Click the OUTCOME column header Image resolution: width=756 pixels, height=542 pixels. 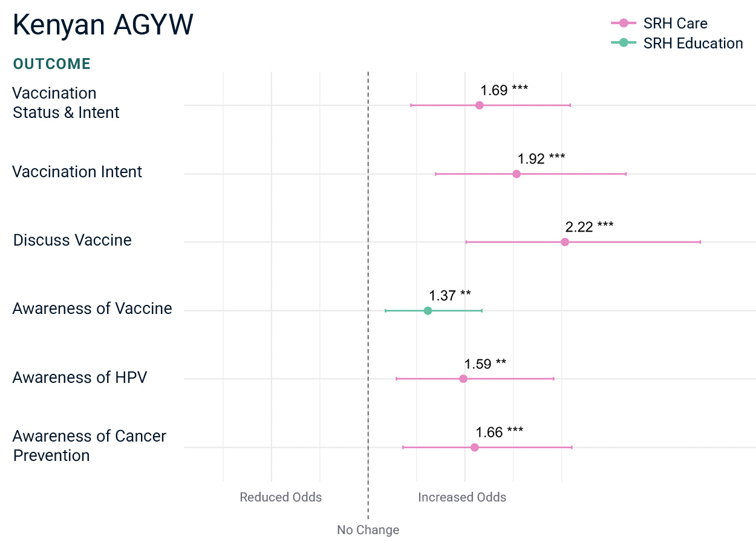pos(52,64)
